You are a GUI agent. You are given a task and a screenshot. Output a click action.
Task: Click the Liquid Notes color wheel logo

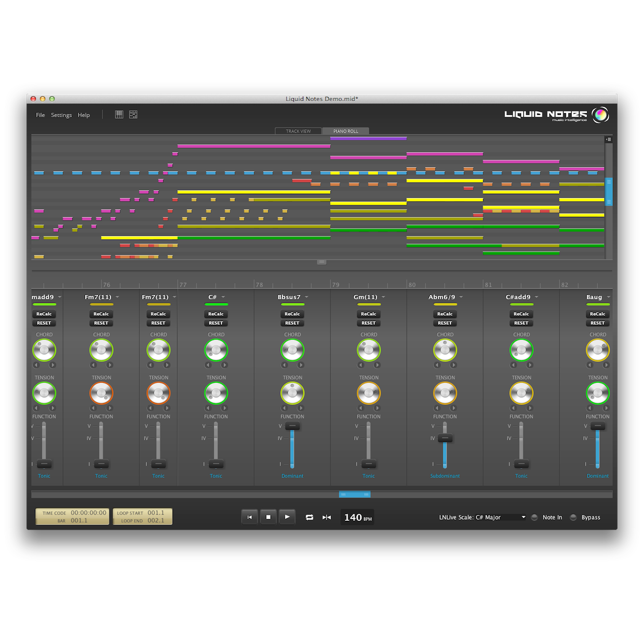[x=602, y=115]
